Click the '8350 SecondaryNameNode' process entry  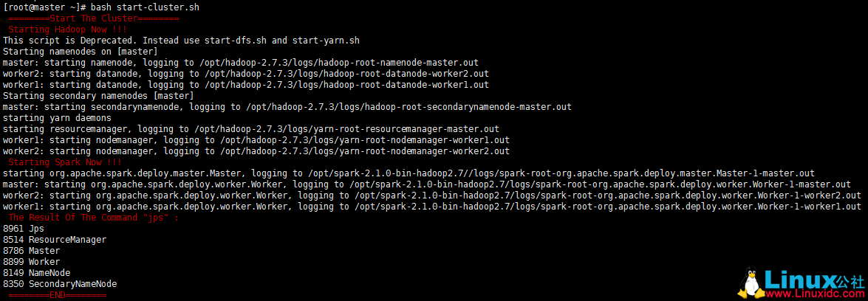point(60,284)
